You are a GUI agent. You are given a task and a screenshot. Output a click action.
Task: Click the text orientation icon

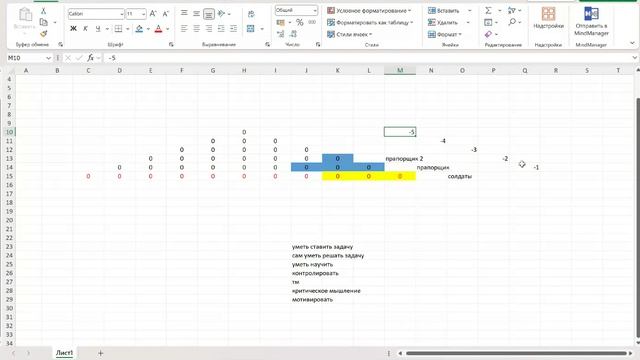(221, 13)
